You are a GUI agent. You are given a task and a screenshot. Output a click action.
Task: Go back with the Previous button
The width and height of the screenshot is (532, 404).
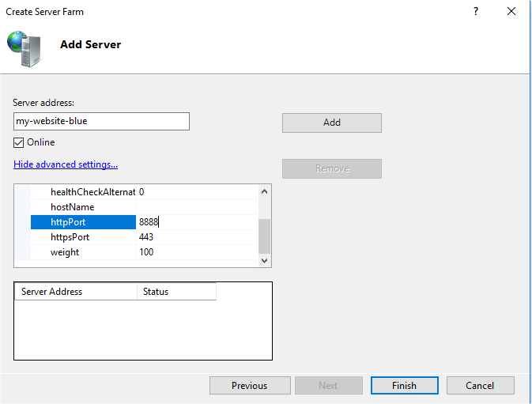click(250, 386)
